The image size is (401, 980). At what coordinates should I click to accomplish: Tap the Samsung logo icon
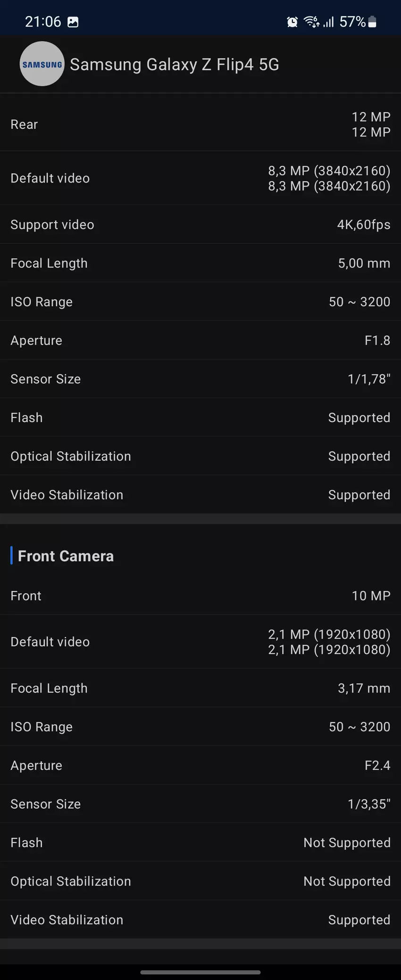point(42,64)
